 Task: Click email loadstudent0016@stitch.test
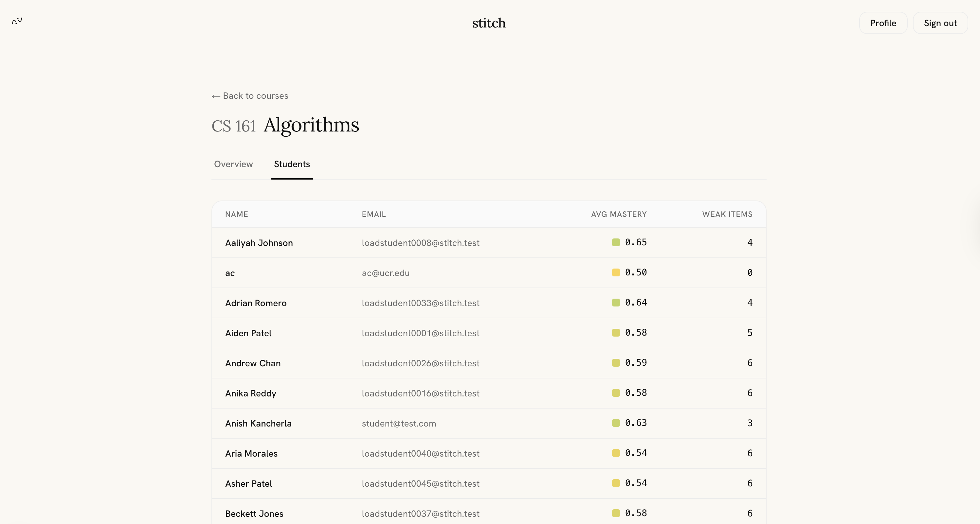pyautogui.click(x=420, y=393)
